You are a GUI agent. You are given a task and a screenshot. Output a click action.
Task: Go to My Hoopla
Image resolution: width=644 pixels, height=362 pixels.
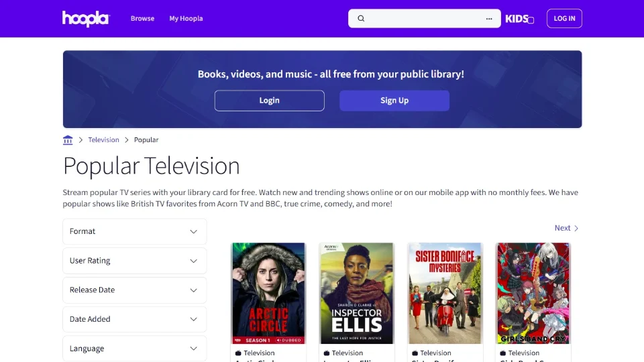pos(186,19)
